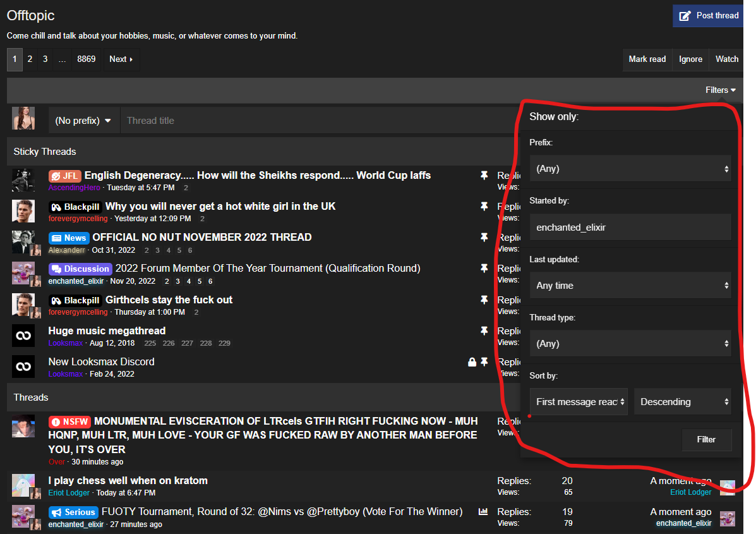This screenshot has height=534, width=756.
Task: Open the Prefix (Any) filter dropdown
Action: pyautogui.click(x=630, y=169)
